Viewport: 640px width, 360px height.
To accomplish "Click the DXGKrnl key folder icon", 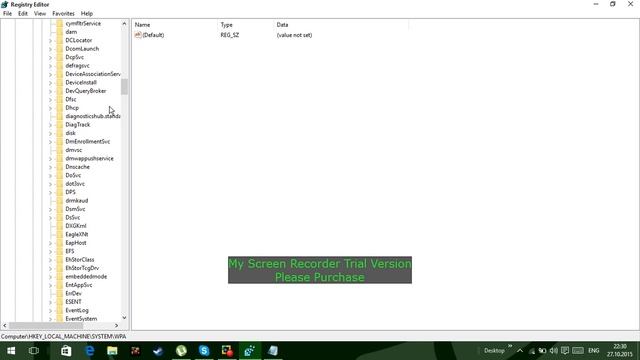I will [60, 226].
